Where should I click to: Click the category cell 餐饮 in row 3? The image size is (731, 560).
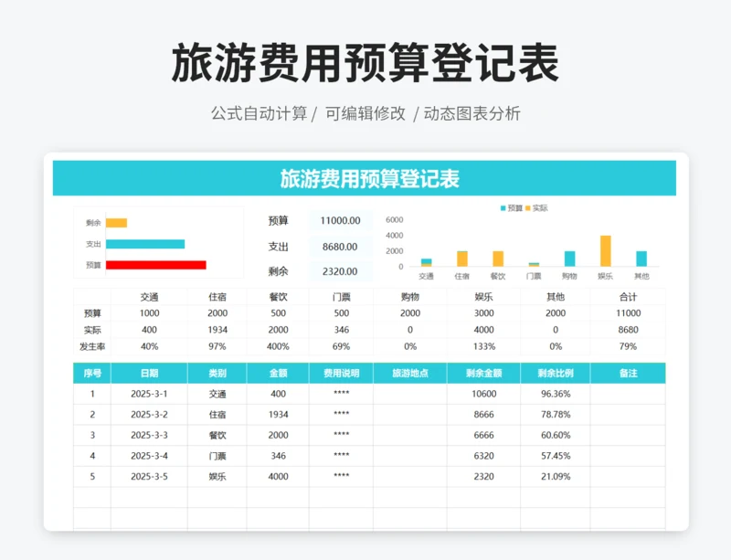[217, 435]
